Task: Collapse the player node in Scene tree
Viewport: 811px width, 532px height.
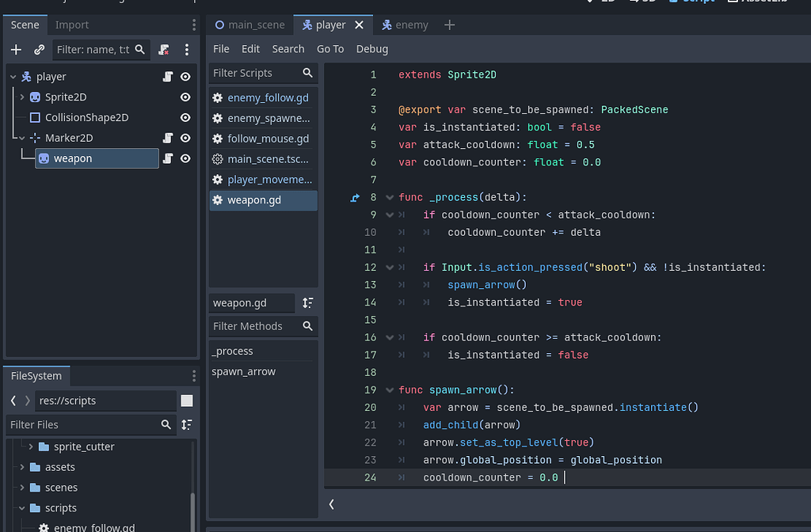Action: point(13,76)
